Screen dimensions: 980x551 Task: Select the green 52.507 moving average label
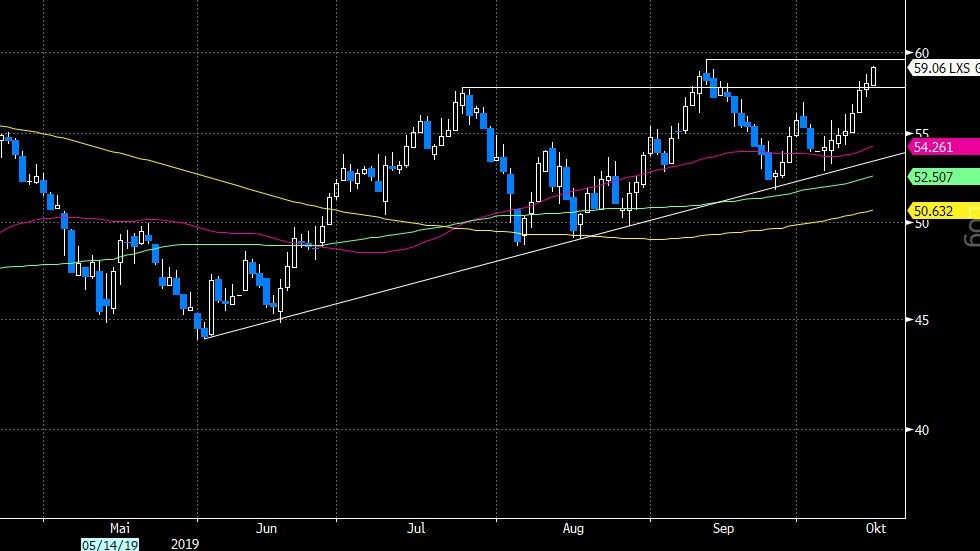click(x=944, y=177)
